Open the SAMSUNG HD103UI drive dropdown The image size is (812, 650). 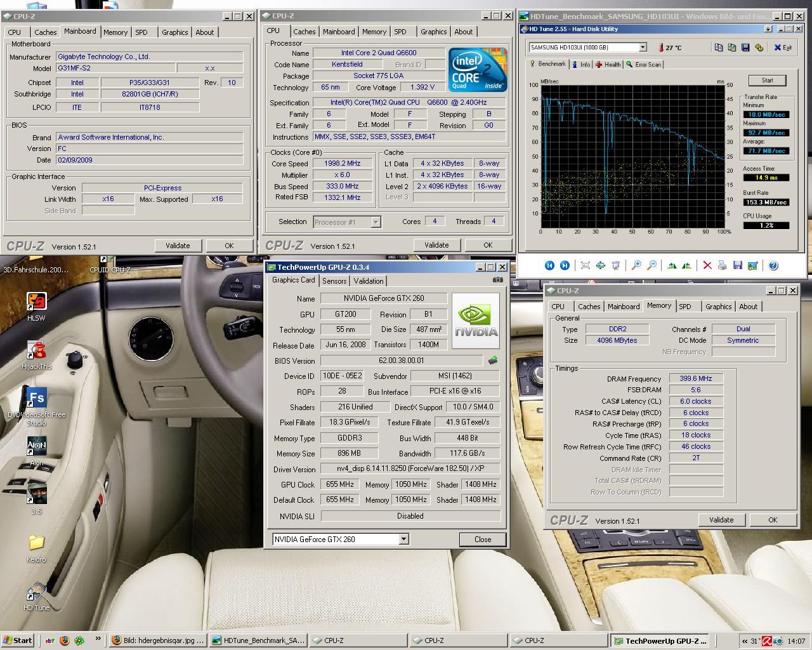pyautogui.click(x=642, y=48)
